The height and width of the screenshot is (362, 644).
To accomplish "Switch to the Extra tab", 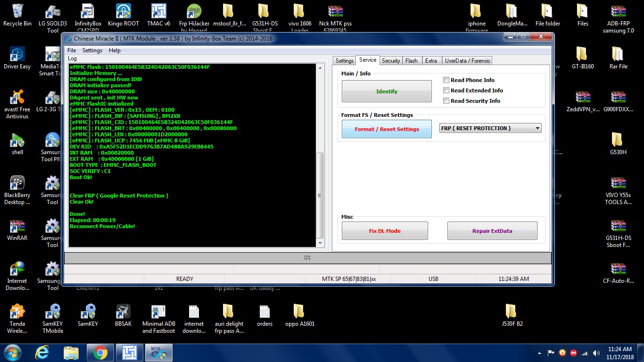I will pyautogui.click(x=431, y=61).
